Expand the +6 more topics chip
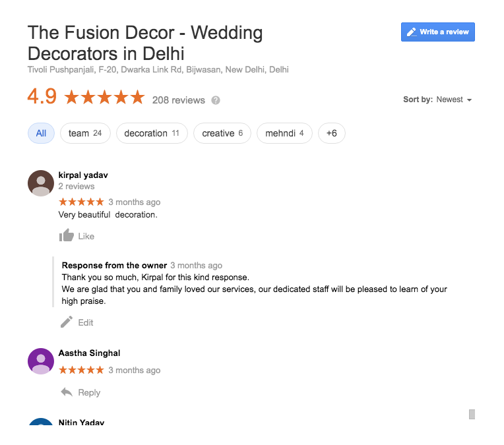 coord(331,133)
